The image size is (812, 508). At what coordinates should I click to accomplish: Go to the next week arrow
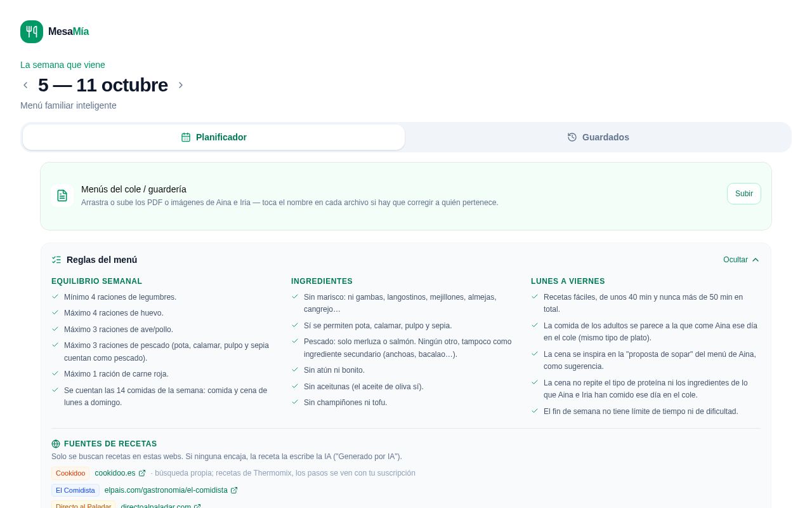coord(180,85)
